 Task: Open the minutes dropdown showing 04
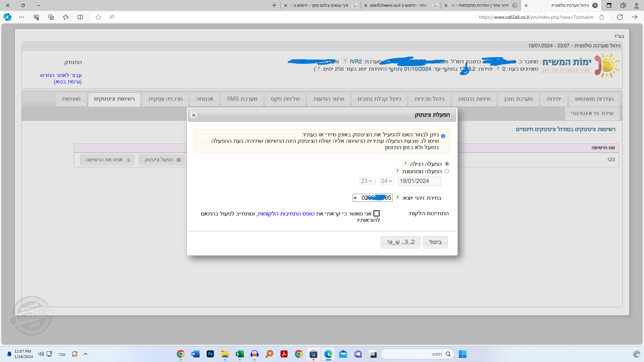pos(386,181)
